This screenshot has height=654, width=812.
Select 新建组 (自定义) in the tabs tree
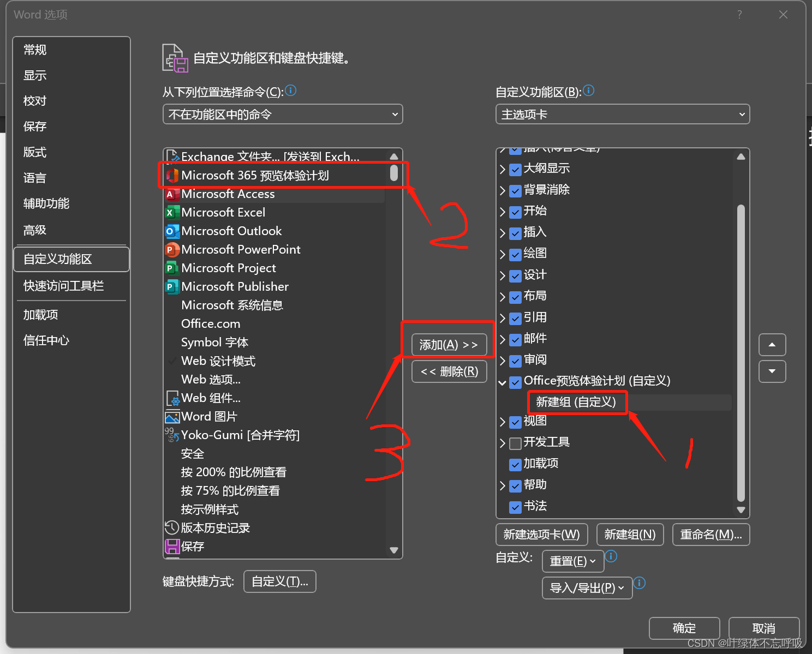coord(576,403)
